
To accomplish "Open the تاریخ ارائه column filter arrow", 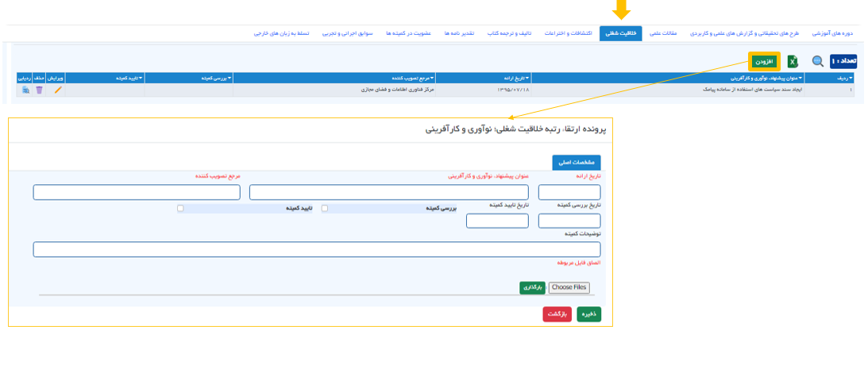I will pos(528,78).
